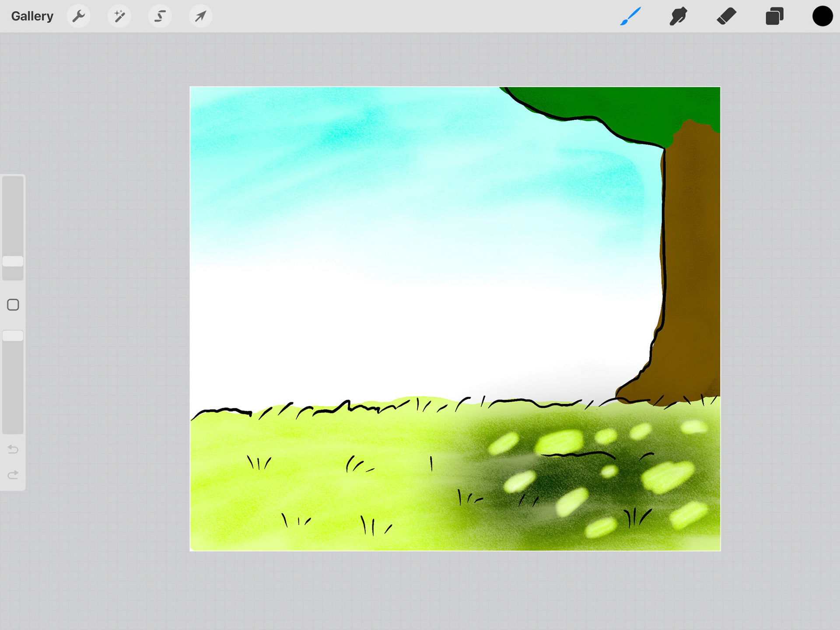Open the Adjustments magic wand menu
This screenshot has width=840, height=630.
[x=119, y=17]
